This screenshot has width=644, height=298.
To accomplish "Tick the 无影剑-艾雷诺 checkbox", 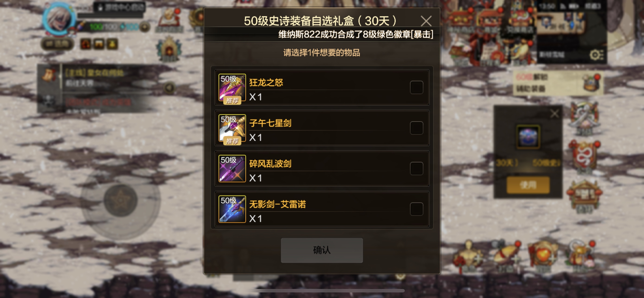I will pos(417,209).
